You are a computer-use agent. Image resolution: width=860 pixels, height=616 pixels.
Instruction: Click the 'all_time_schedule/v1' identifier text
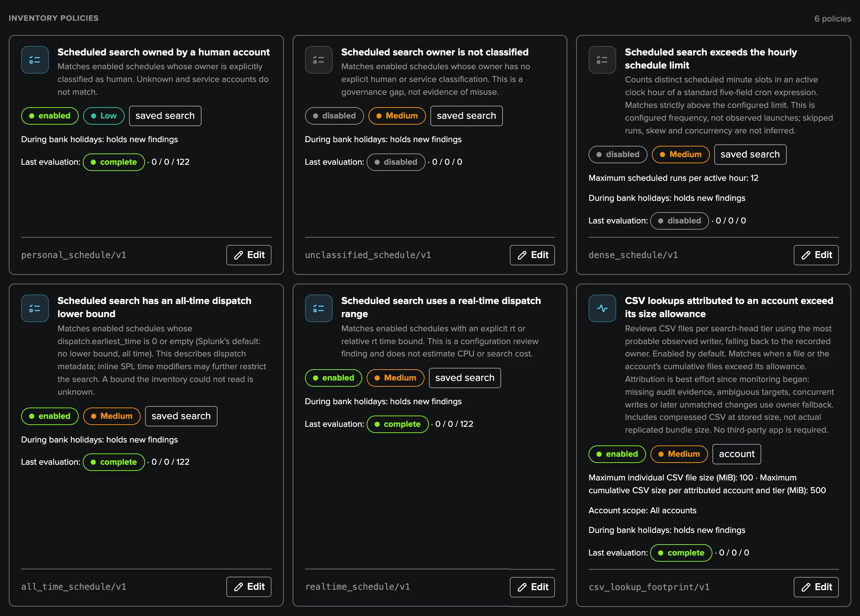point(74,587)
